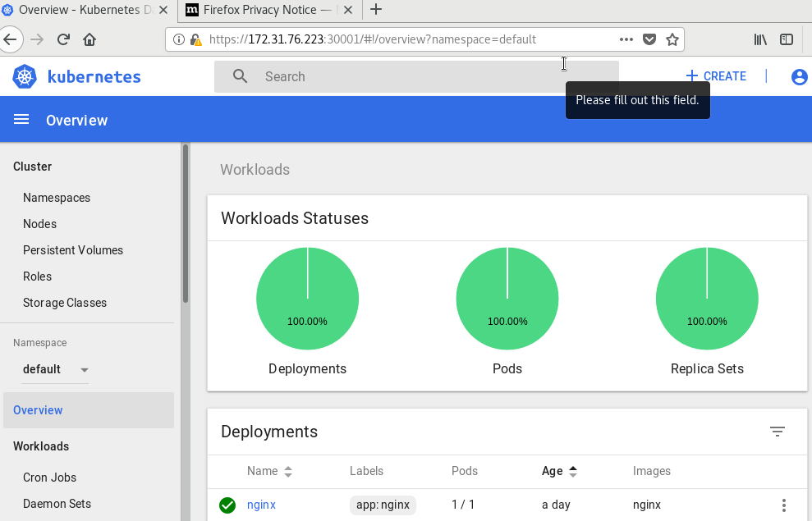This screenshot has height=521, width=812.
Task: Open page actions three-dot menu in address bar
Action: click(626, 39)
